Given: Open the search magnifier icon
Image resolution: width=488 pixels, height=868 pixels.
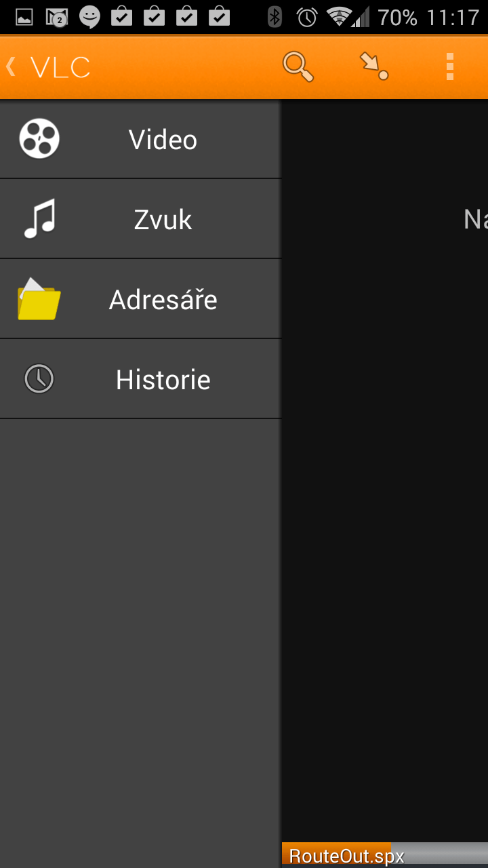Looking at the screenshot, I should (x=298, y=67).
